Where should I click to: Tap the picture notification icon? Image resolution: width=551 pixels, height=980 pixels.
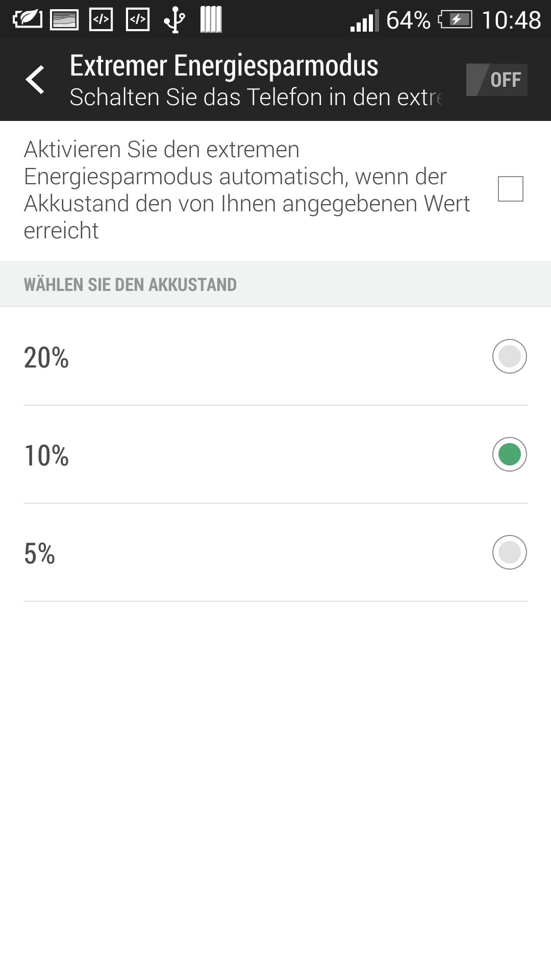point(64,20)
